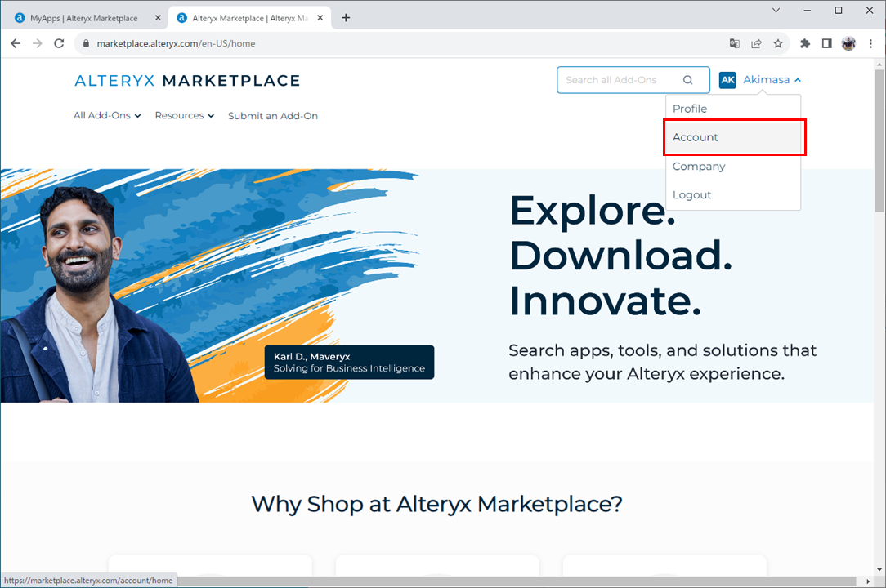Collapse the Akimasa user menu
The height and width of the screenshot is (588, 886).
772,80
